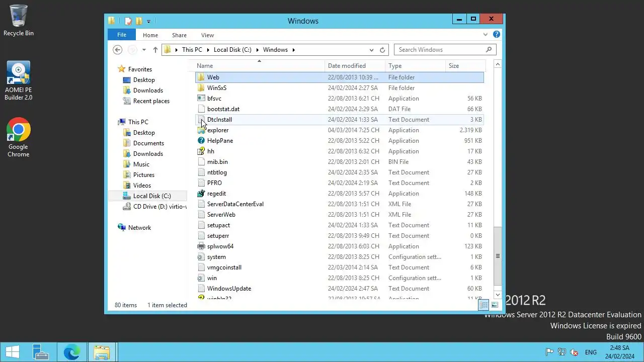The image size is (644, 362).
Task: Select the HelpPane application icon
Action: click(201, 141)
